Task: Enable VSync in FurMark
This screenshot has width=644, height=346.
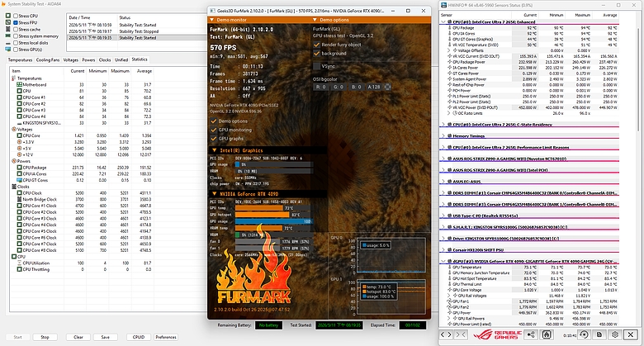Action: coord(317,66)
